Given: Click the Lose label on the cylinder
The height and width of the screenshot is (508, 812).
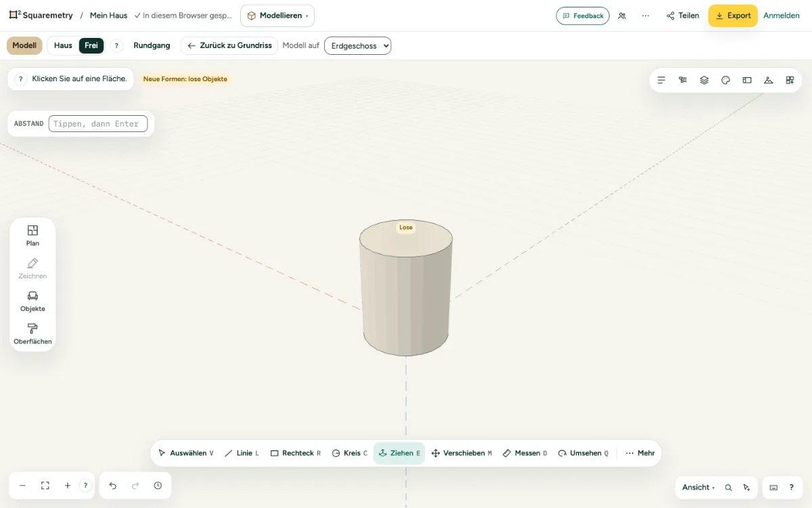Looking at the screenshot, I should click(406, 228).
